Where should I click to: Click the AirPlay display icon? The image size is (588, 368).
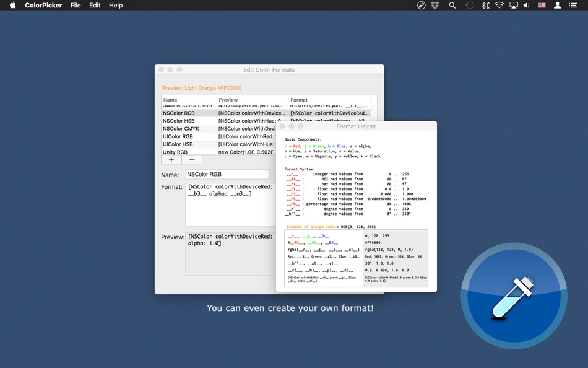[x=514, y=5]
